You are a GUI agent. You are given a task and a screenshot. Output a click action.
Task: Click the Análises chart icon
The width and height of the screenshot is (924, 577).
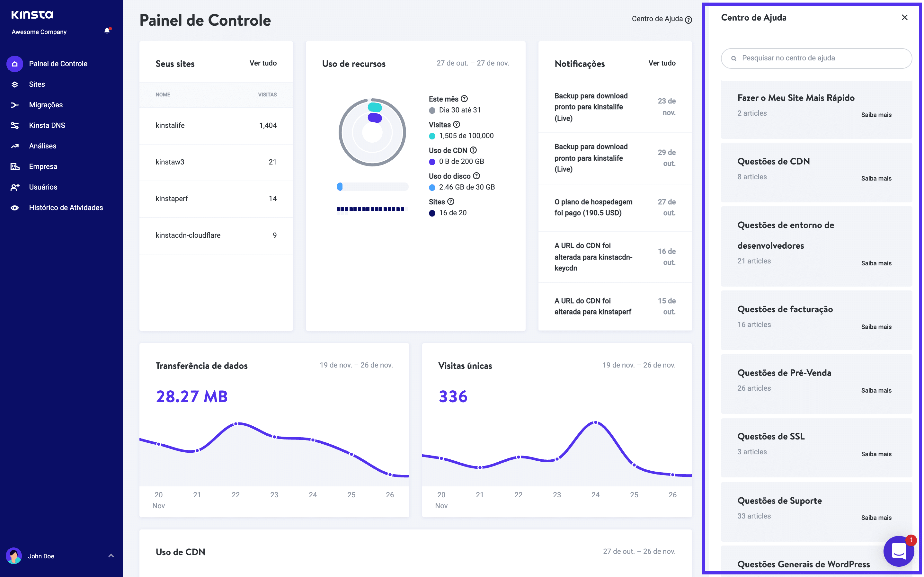14,146
